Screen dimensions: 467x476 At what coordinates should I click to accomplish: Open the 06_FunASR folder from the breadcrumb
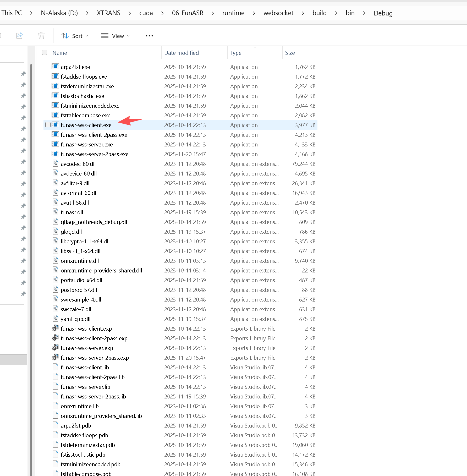point(188,13)
